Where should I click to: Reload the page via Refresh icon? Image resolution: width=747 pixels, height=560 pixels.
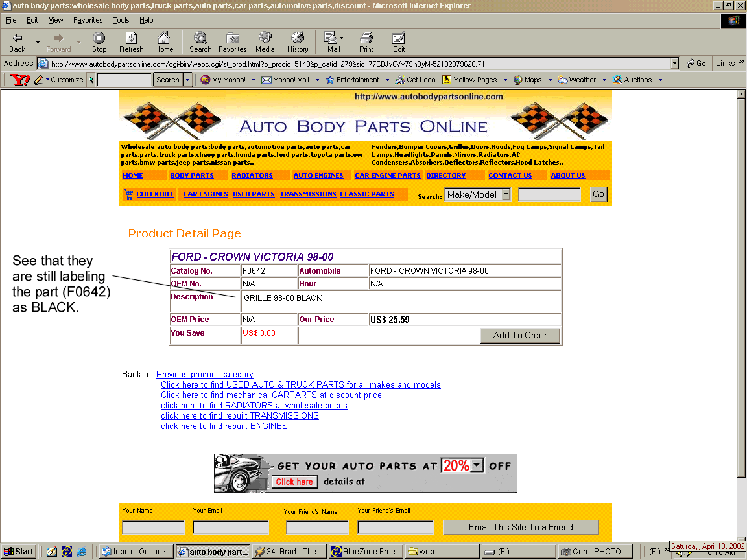132,42
